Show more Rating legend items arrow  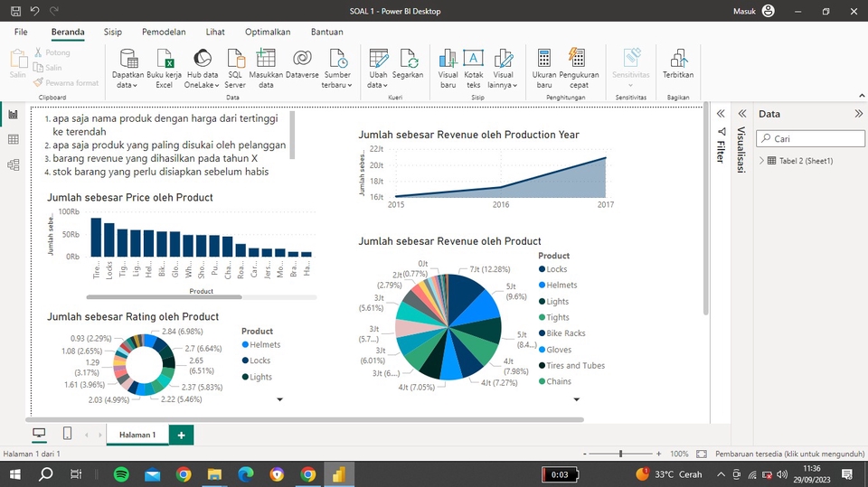(x=279, y=399)
